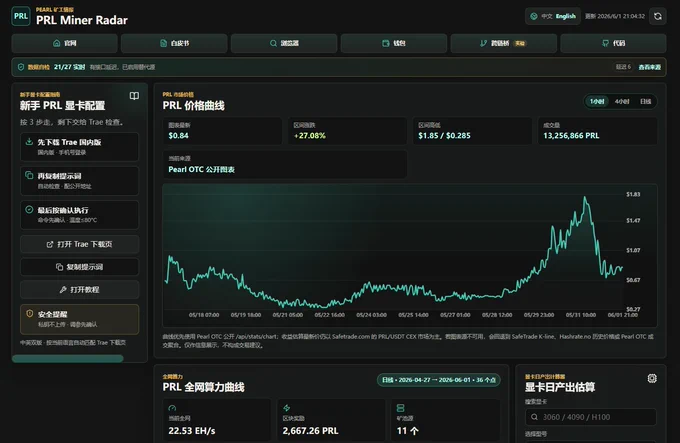This screenshot has width=680, height=443.
Task: Click the house icon in nav
Action: tap(56, 43)
